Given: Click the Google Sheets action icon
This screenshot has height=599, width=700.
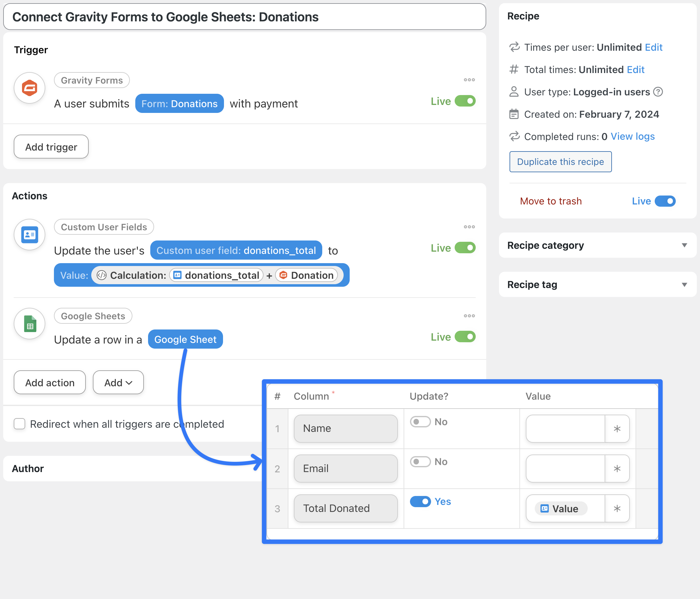Looking at the screenshot, I should point(29,324).
